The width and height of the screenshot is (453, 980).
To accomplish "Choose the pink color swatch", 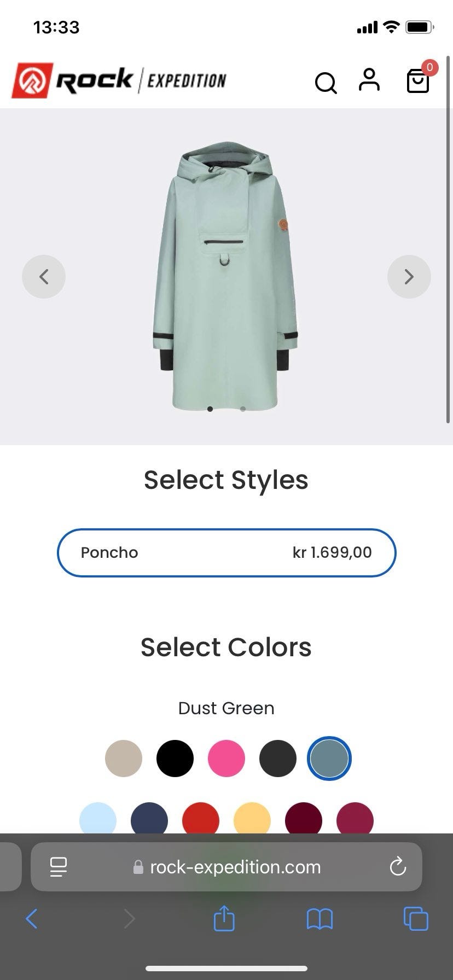I will click(x=226, y=759).
